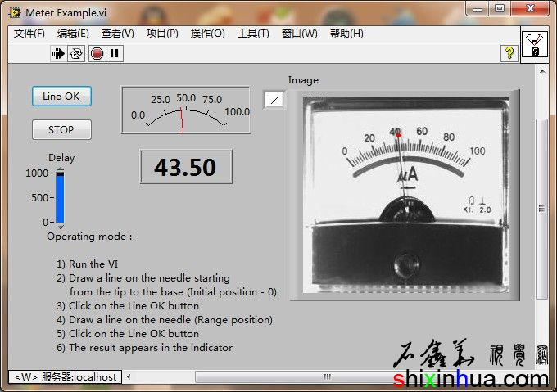Expand the 工具(T) menu
The height and width of the screenshot is (392, 557).
click(253, 34)
